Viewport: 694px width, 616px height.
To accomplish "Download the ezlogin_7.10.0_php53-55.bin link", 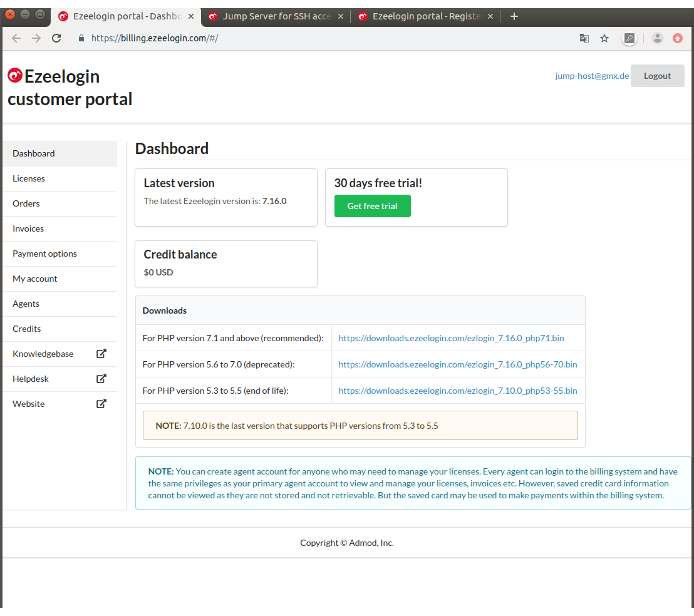I will point(457,391).
